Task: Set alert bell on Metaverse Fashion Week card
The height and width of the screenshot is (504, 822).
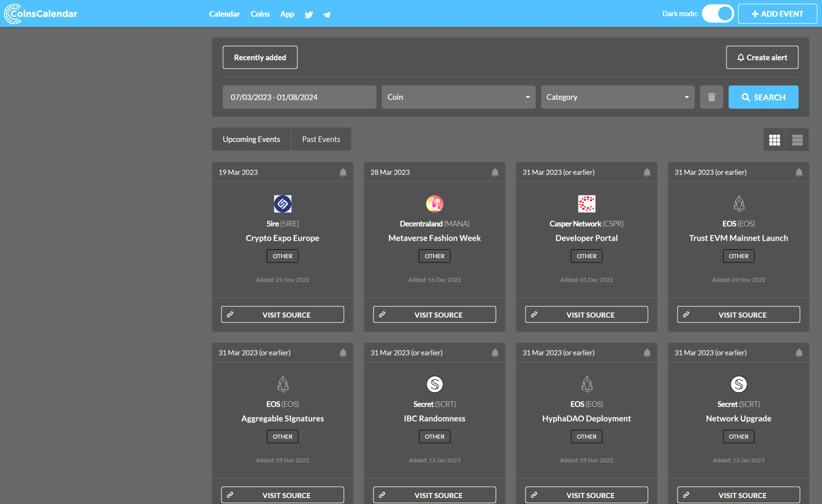Action: (x=495, y=172)
